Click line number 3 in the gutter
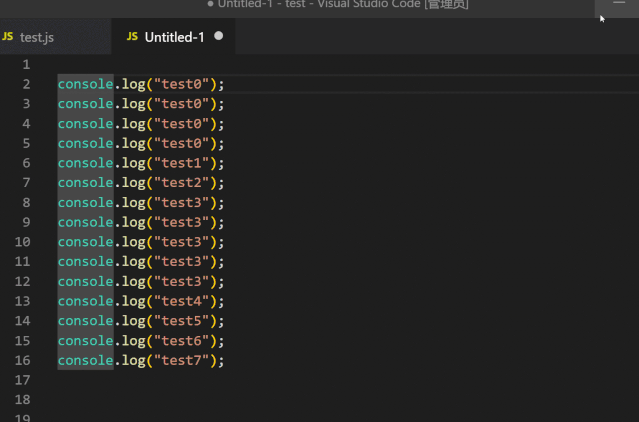This screenshot has height=422, width=639. 26,104
